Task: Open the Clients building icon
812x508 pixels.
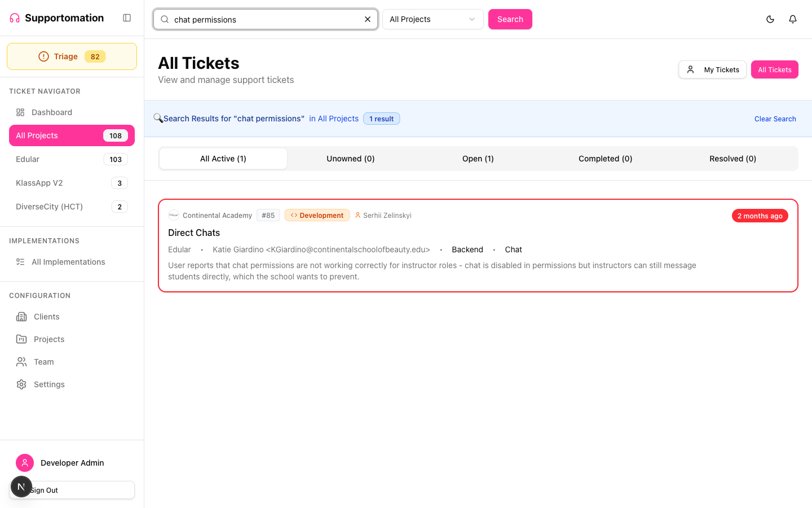Action: coord(21,317)
